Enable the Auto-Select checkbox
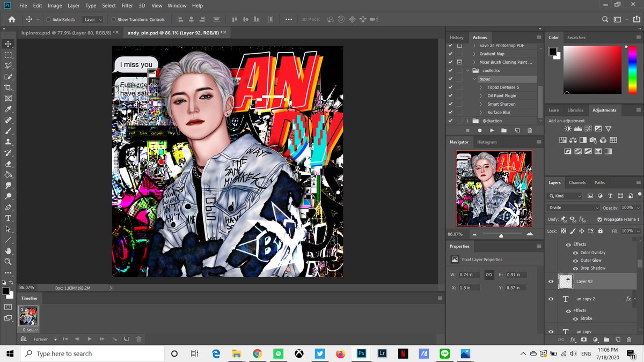Viewport: 644px width, 362px height. pos(49,20)
